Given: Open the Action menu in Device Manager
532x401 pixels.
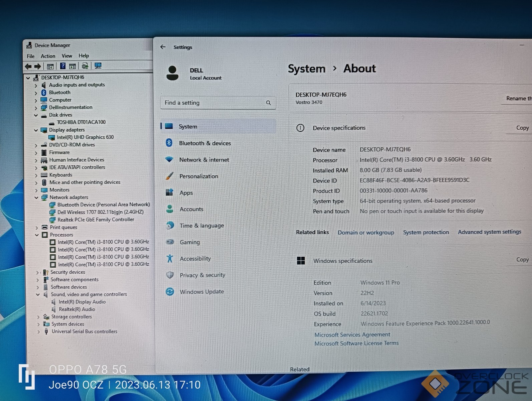Looking at the screenshot, I should click(48, 56).
